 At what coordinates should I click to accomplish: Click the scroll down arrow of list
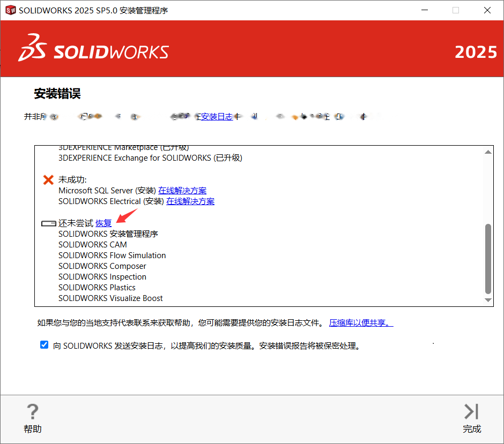click(x=488, y=300)
